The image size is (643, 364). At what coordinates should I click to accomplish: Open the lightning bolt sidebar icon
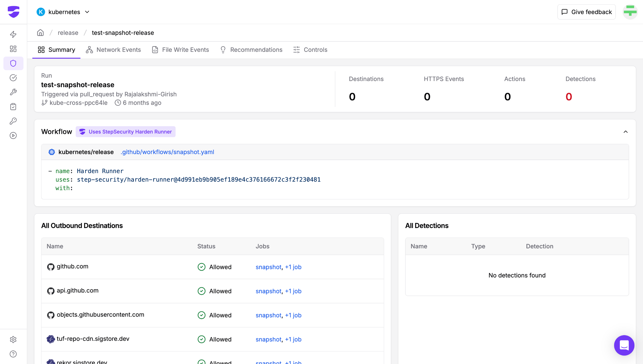pos(13,34)
